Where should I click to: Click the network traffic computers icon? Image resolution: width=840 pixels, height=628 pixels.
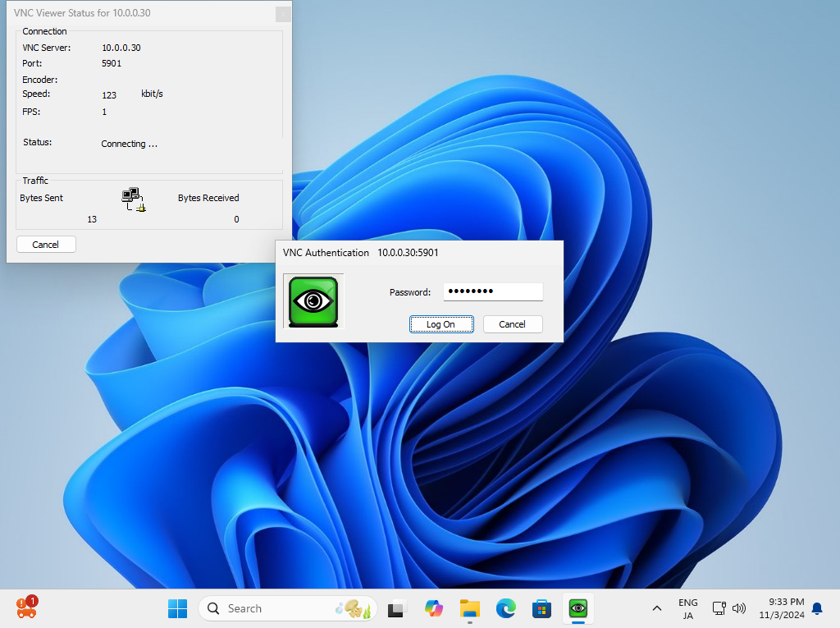click(133, 199)
